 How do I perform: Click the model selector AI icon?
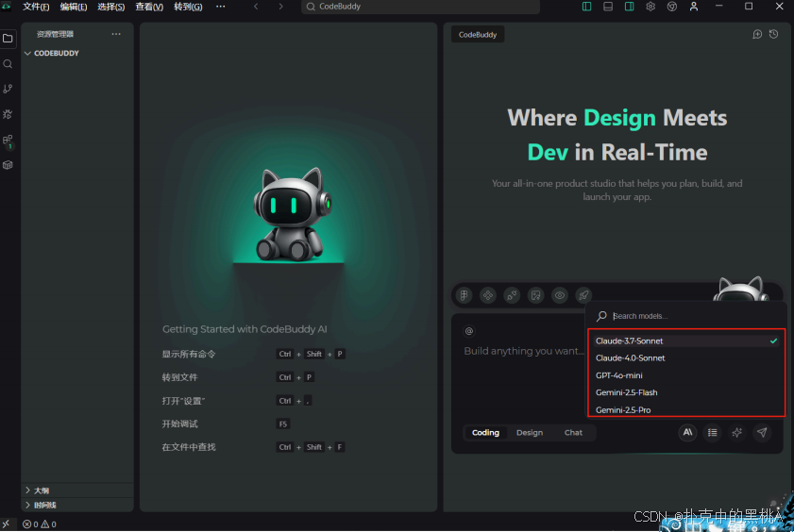[x=687, y=432]
